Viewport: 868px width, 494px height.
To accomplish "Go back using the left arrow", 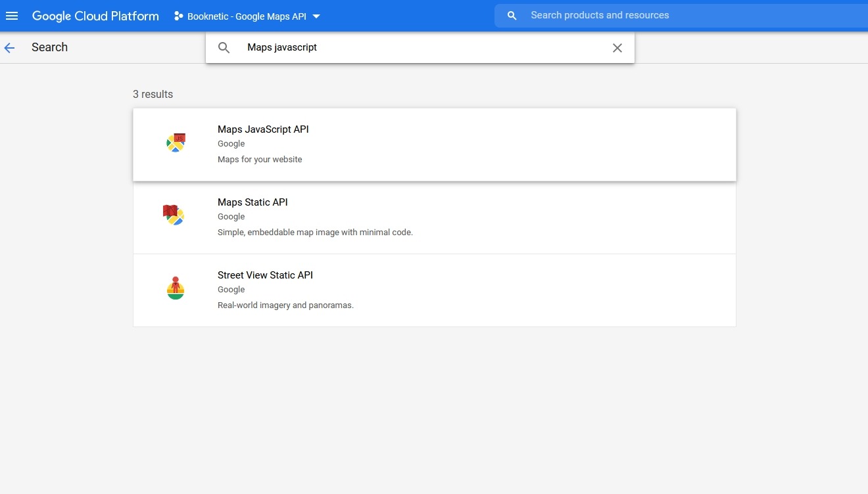I will click(9, 47).
